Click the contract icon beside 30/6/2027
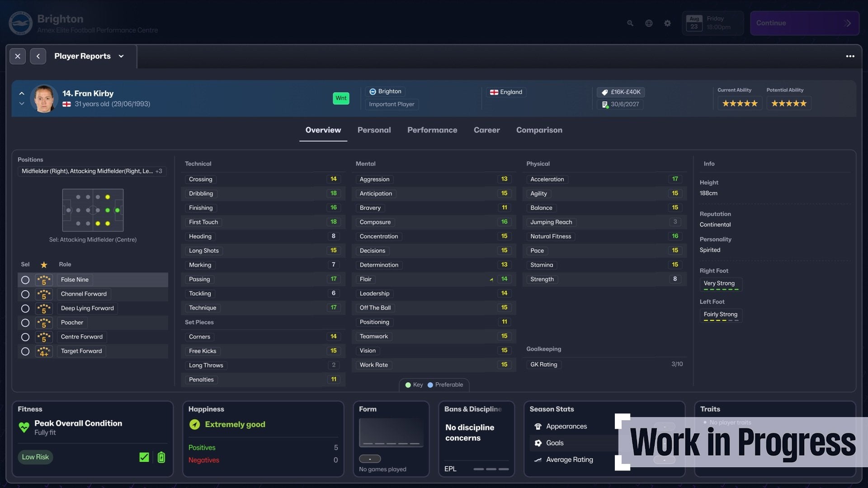The height and width of the screenshot is (488, 868). pos(605,104)
